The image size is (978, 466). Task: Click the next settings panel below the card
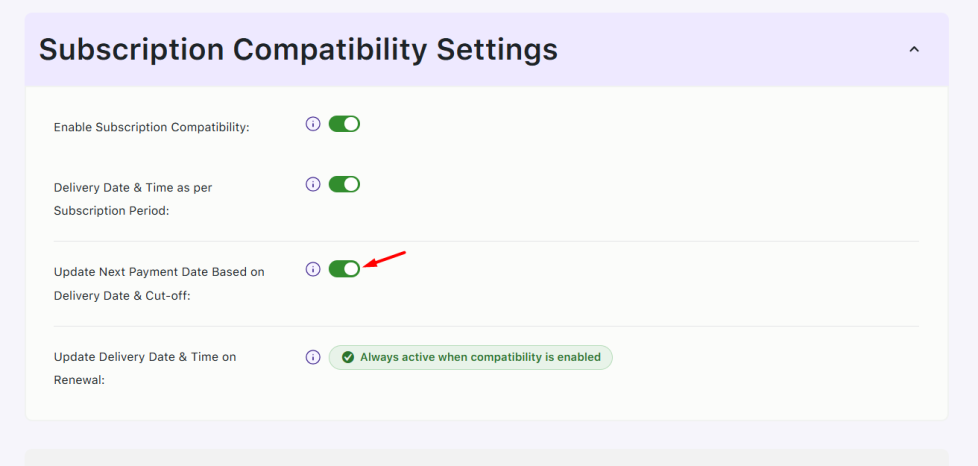(x=486, y=457)
